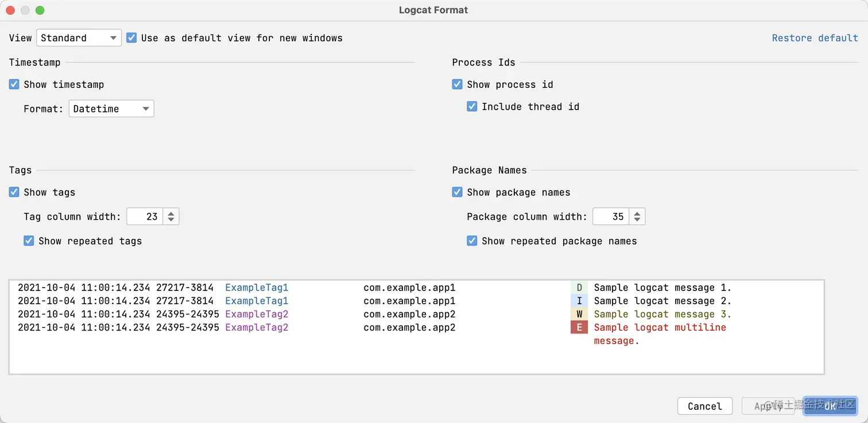
Task: Click the Package column width stepper arrows
Action: [637, 216]
